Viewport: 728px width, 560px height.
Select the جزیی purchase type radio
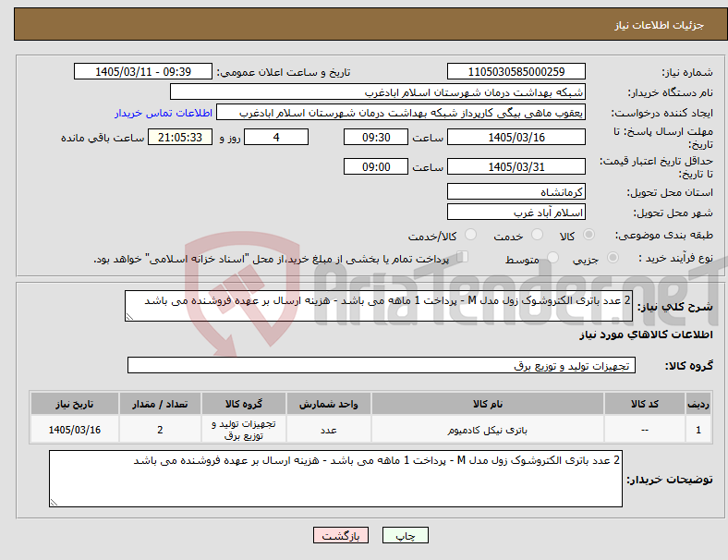(613, 258)
